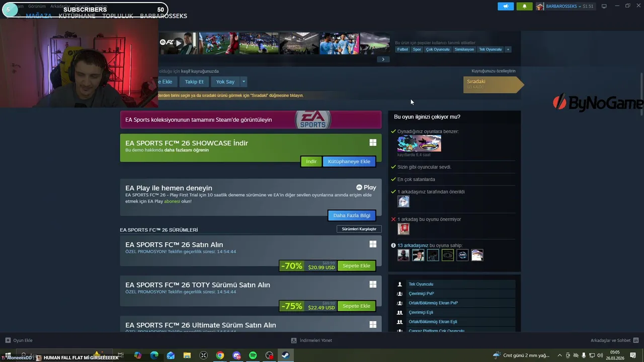
Task: Click the -70% discount badge
Action: [x=292, y=265]
